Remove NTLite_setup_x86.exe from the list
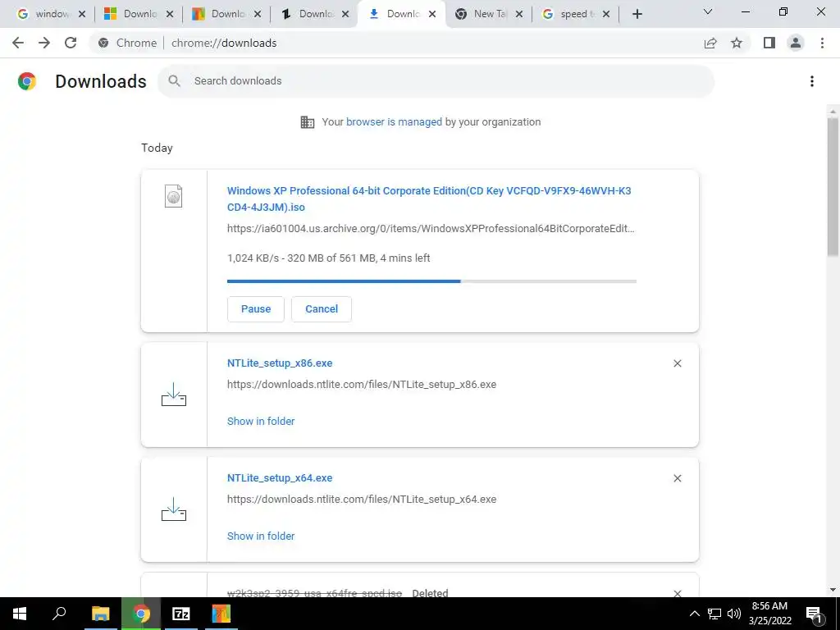The height and width of the screenshot is (630, 840). click(x=677, y=363)
